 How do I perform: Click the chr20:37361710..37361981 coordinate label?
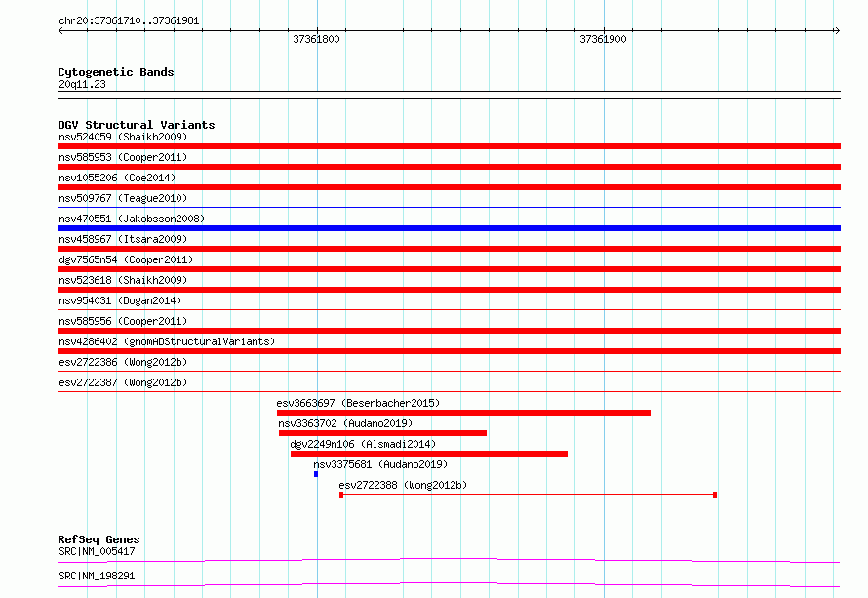[x=129, y=20]
